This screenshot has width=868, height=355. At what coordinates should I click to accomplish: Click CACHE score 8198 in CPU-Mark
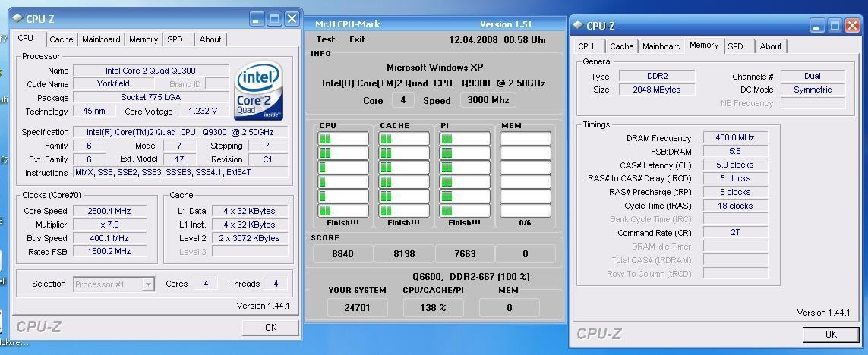[404, 254]
